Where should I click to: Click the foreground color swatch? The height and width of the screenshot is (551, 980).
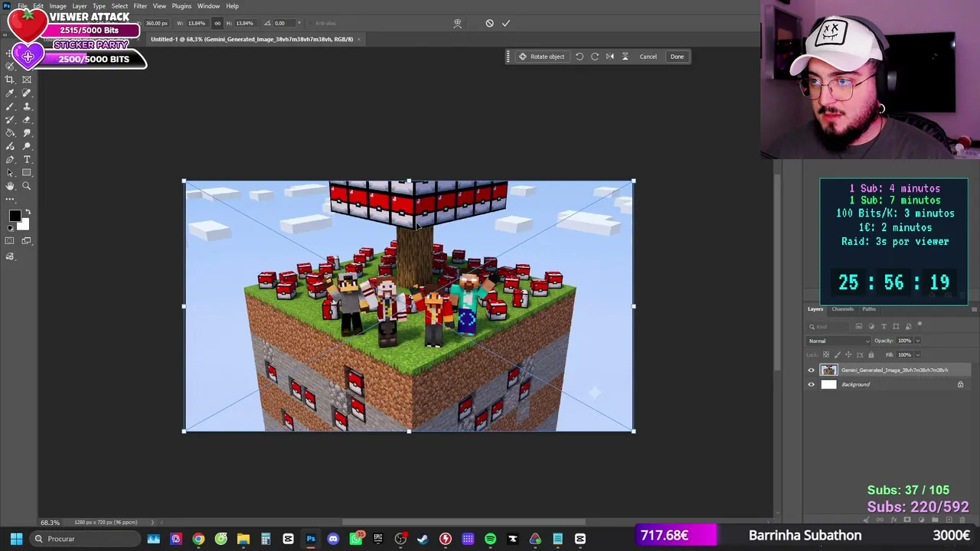[x=14, y=216]
